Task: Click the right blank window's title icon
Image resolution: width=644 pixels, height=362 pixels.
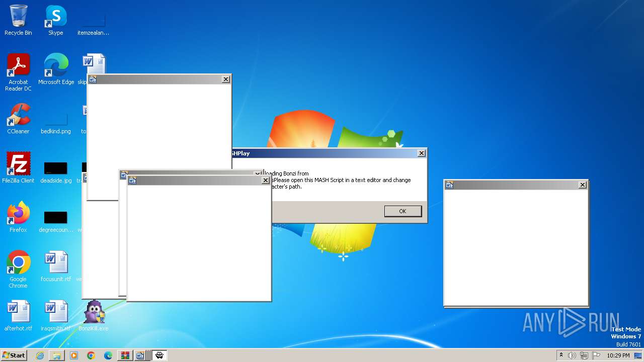Action: click(449, 185)
